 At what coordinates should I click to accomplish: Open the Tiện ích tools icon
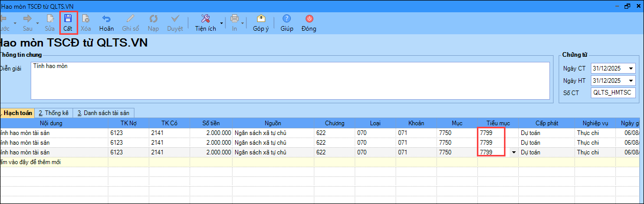pos(205,18)
